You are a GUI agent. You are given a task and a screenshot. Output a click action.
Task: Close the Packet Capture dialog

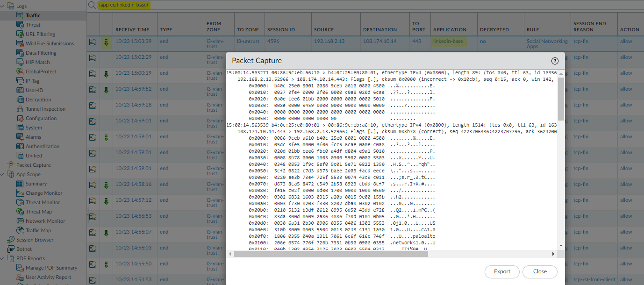540,271
